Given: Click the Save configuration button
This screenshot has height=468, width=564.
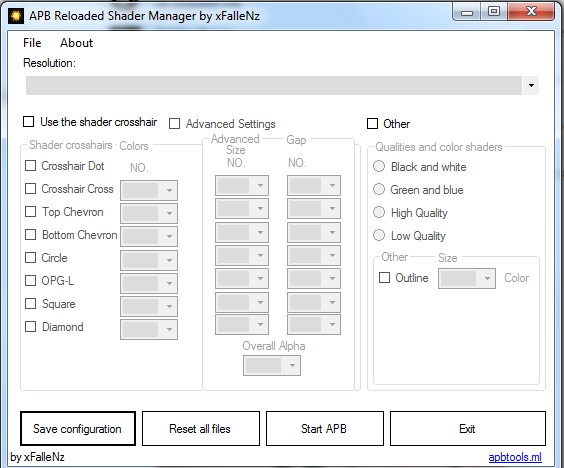Looking at the screenshot, I should [x=78, y=428].
